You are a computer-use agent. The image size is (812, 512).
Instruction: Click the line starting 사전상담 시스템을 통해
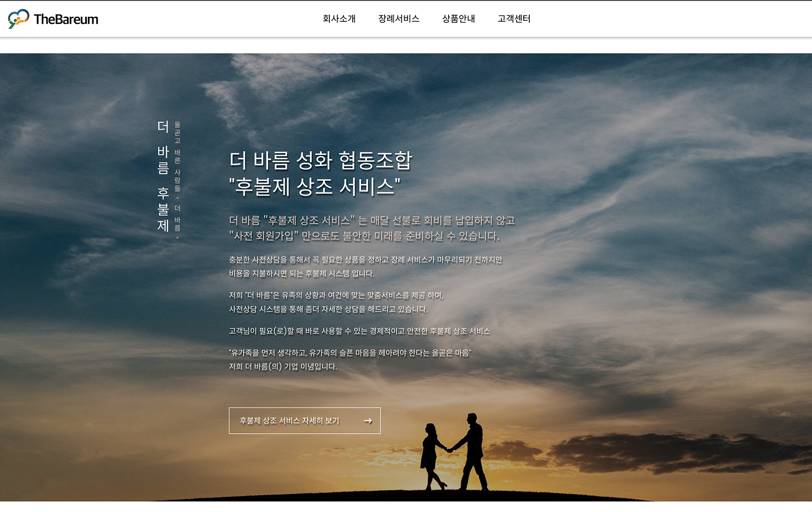pos(328,309)
